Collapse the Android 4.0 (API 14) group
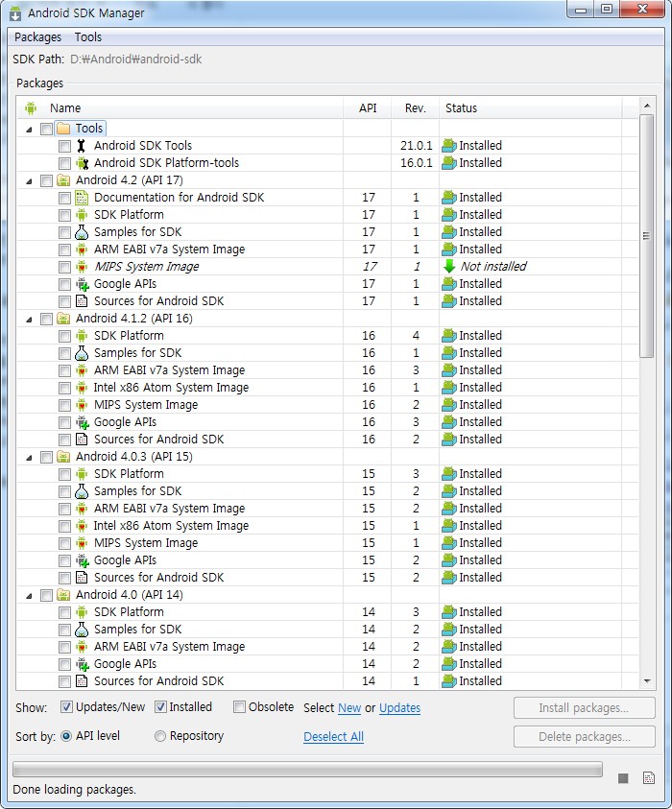The image size is (672, 809). click(x=30, y=596)
